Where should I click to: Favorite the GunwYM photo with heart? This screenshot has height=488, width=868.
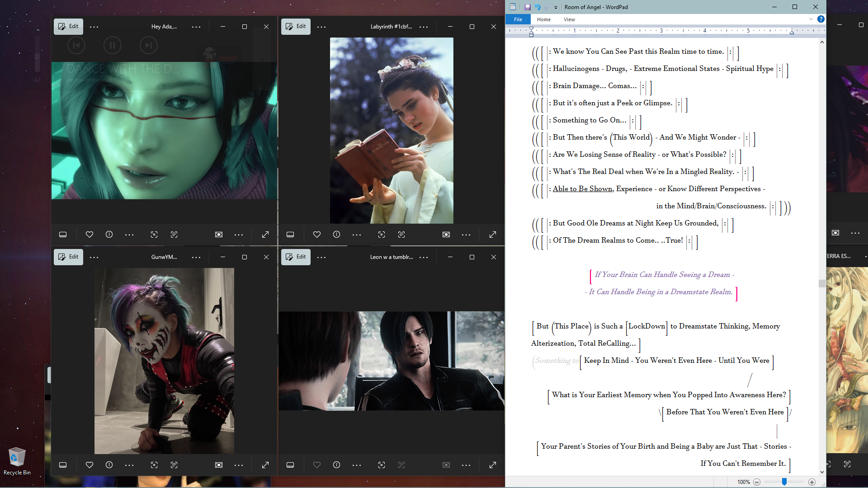90,465
